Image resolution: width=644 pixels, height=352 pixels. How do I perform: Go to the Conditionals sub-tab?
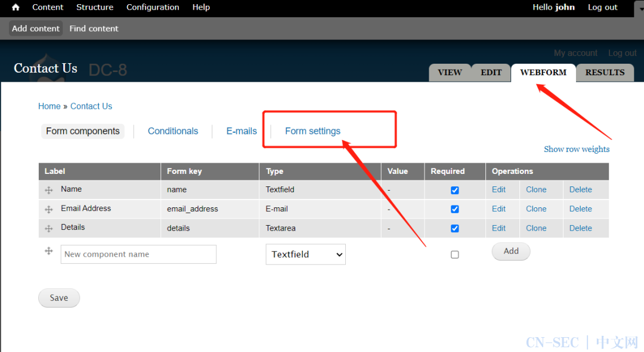tap(173, 131)
